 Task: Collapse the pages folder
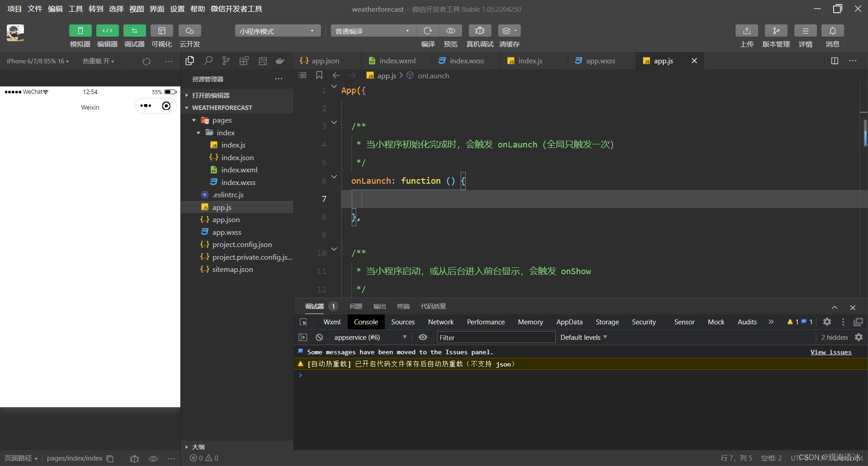coord(237,120)
